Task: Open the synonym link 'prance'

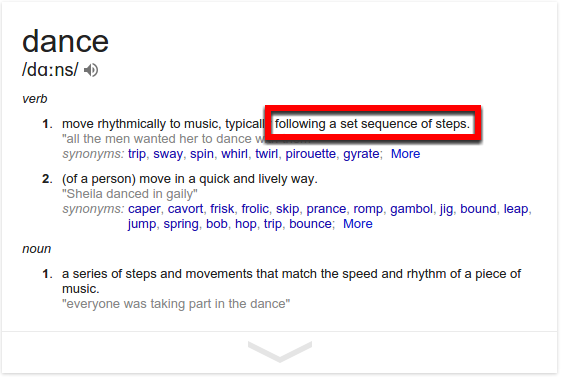Action: [326, 209]
